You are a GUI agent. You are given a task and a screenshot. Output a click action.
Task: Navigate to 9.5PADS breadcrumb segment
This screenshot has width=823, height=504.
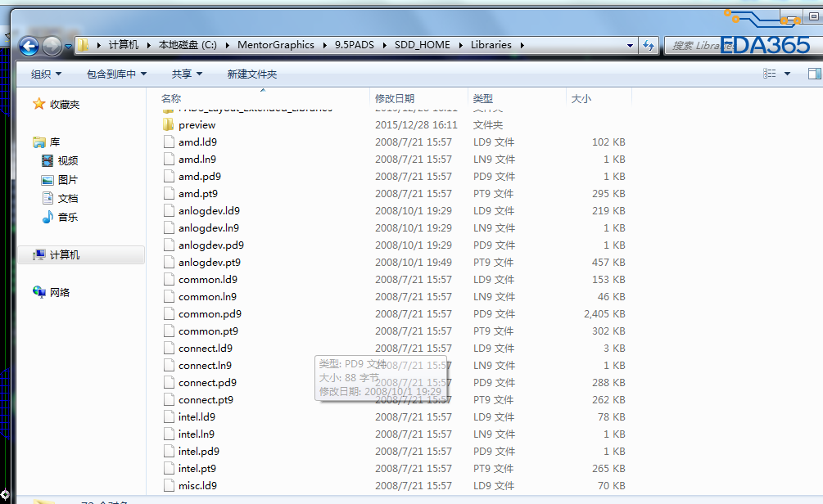tap(355, 45)
